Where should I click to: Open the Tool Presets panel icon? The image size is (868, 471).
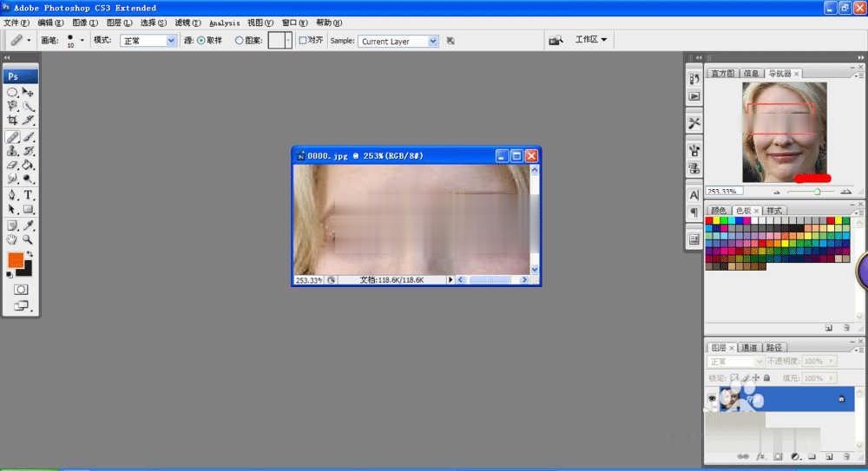(x=694, y=123)
